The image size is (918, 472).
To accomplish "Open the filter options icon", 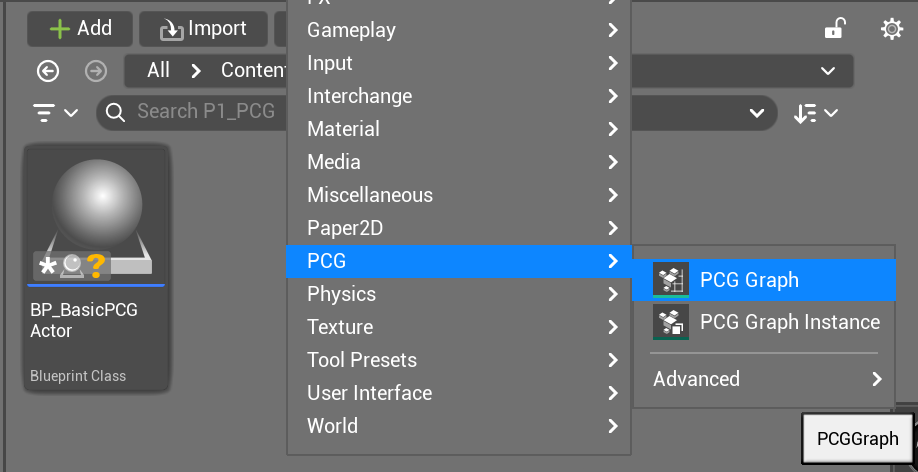I will coord(56,112).
